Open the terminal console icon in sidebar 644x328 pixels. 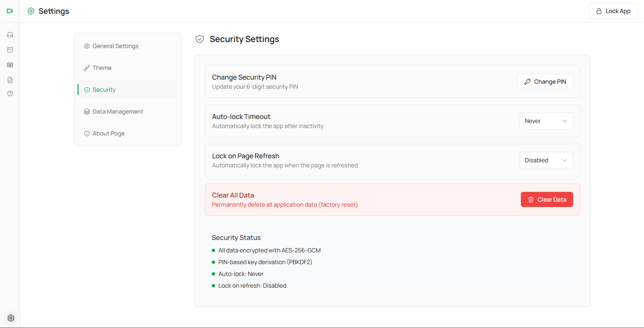click(10, 50)
